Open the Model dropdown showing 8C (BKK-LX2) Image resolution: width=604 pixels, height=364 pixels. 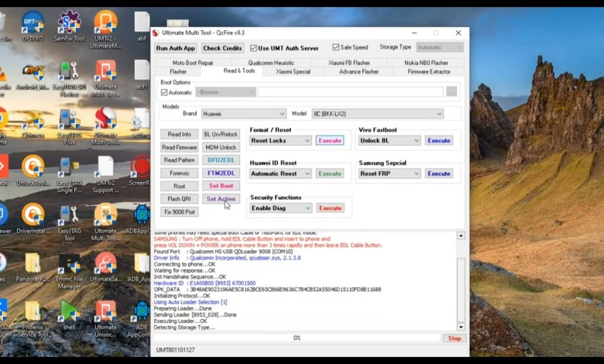(x=377, y=114)
